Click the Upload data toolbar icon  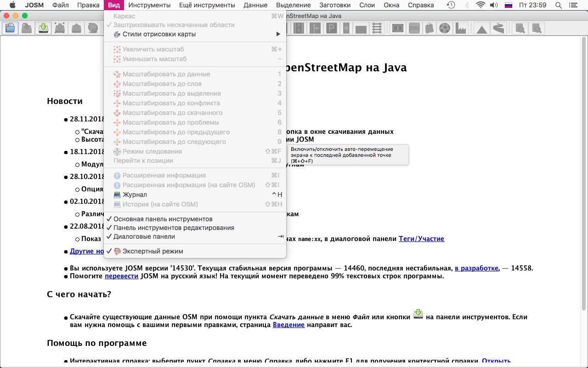tap(76, 29)
